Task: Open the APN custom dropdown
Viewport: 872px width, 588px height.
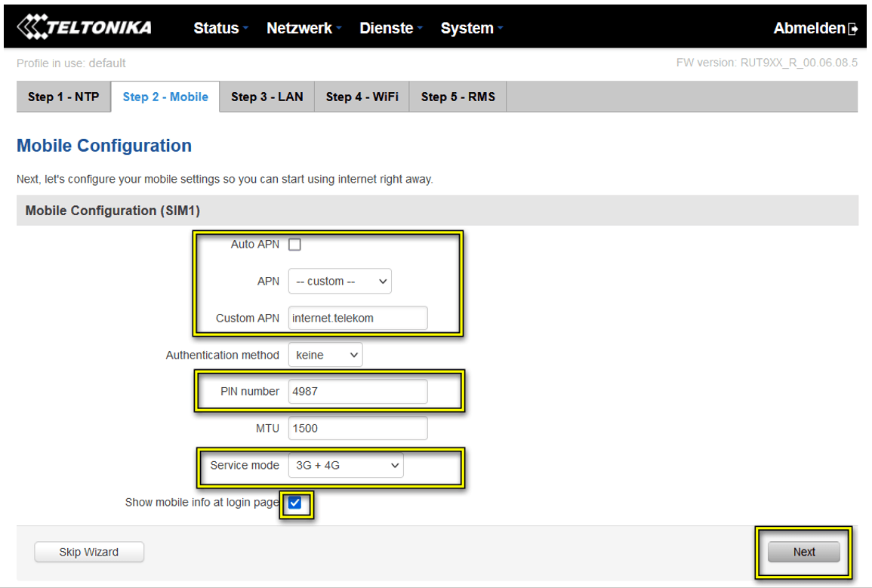Action: [340, 282]
